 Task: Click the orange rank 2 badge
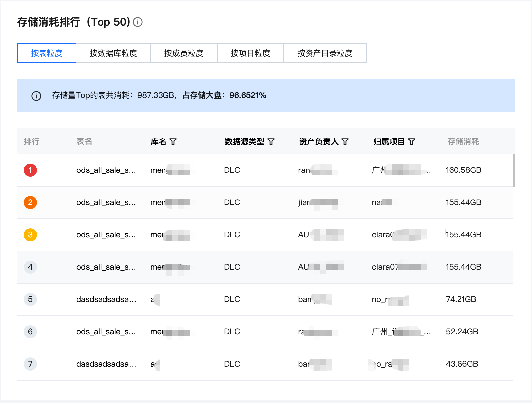pyautogui.click(x=30, y=202)
